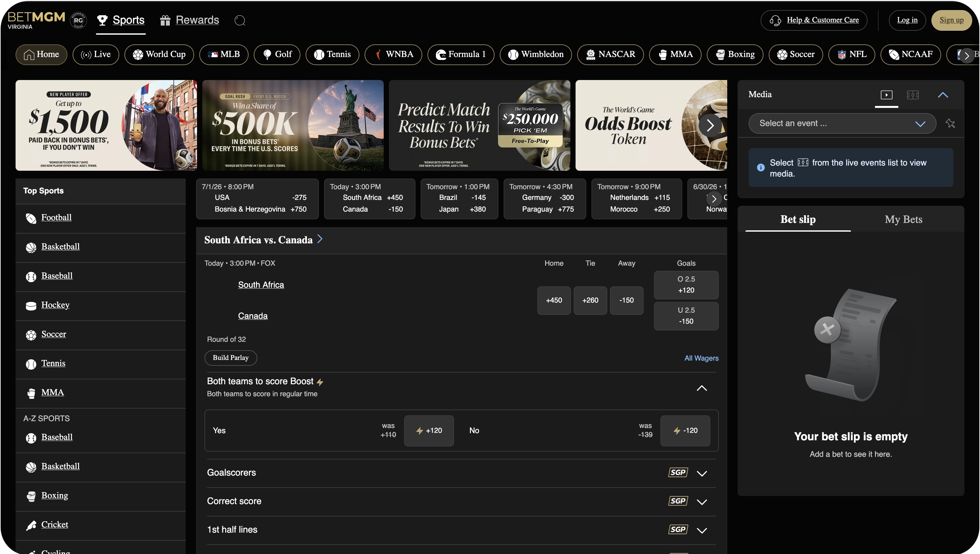This screenshot has height=554, width=980.
Task: Go to World Cup in sports bar
Action: 159,54
